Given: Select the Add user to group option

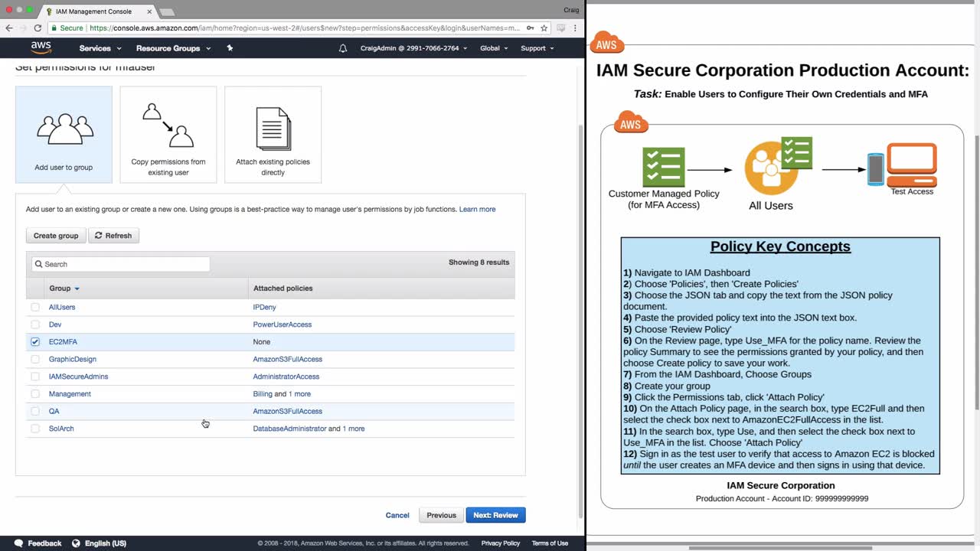Looking at the screenshot, I should click(x=64, y=135).
